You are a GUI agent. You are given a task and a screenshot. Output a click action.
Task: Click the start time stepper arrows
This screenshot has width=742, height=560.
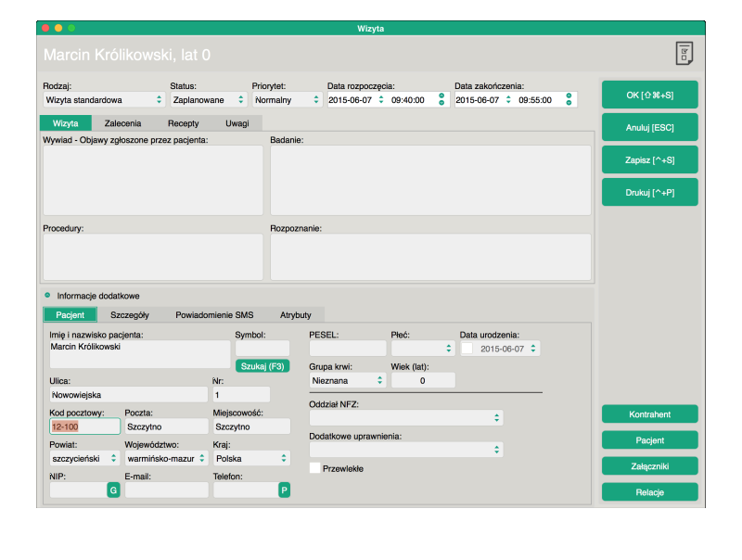441,99
